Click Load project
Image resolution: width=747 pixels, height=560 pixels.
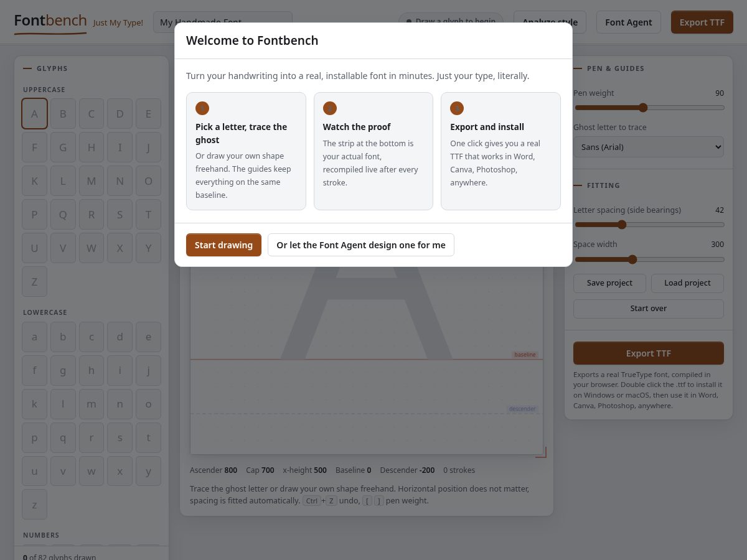687,283
